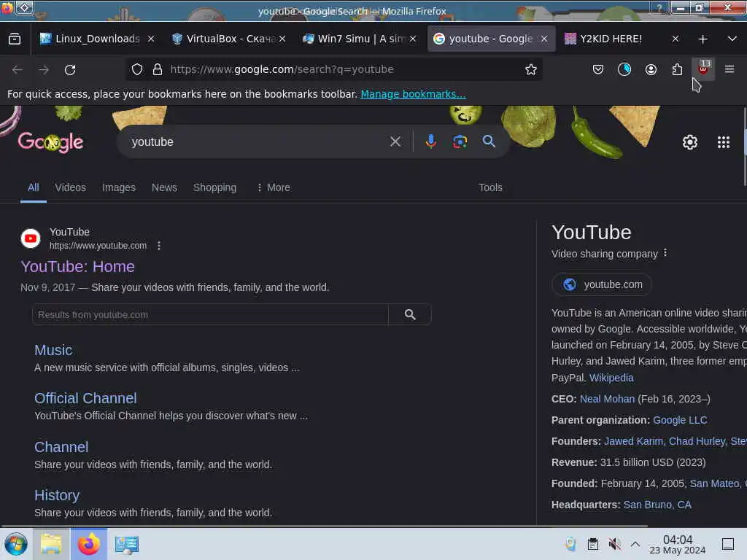The width and height of the screenshot is (747, 560).
Task: Expand More search filters menu
Action: (274, 187)
